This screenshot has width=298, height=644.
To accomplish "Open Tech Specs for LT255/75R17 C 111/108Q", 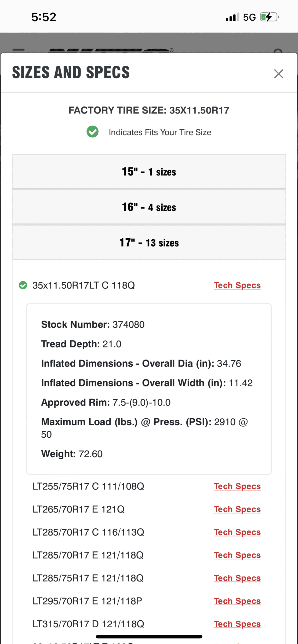I will [237, 486].
